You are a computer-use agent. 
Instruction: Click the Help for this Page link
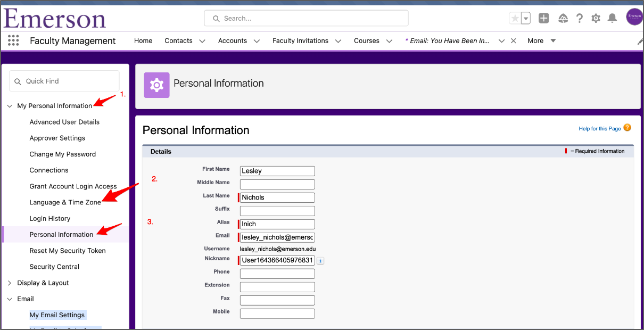[600, 129]
